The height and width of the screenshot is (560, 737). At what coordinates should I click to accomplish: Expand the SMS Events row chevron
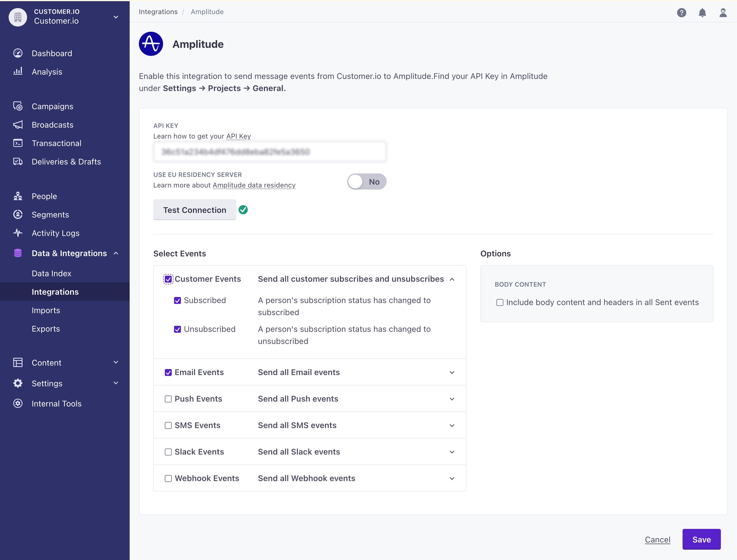click(x=452, y=425)
